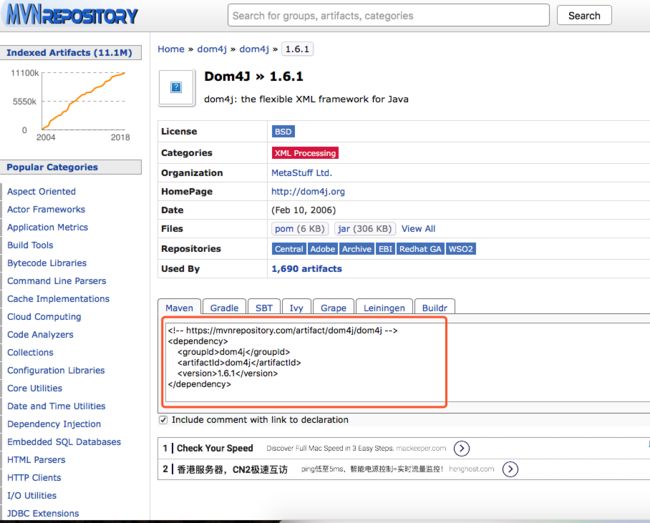Switch to the Leiningen tab
Image resolution: width=650 pixels, height=523 pixels.
point(384,308)
